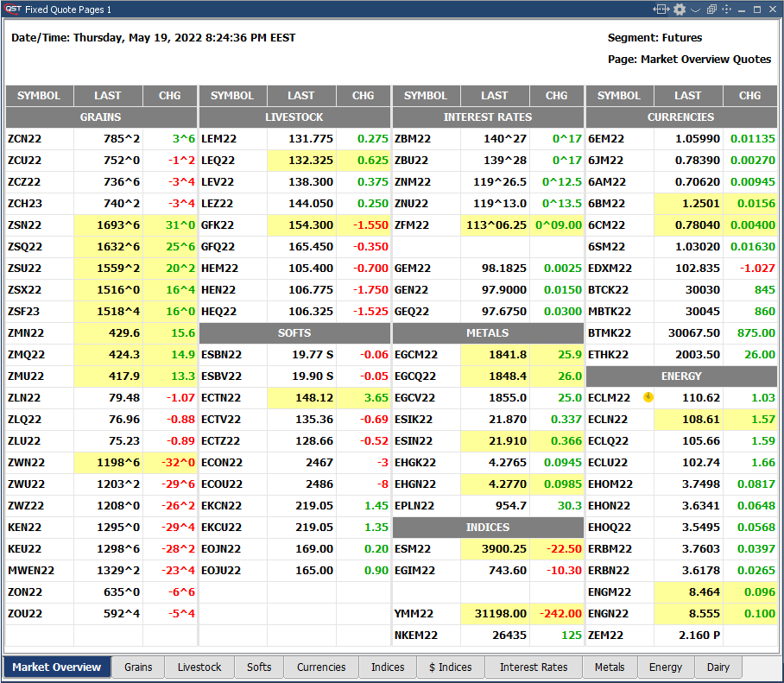Maximize the Fixed Quote Pages window
The height and width of the screenshot is (683, 784).
757,9
